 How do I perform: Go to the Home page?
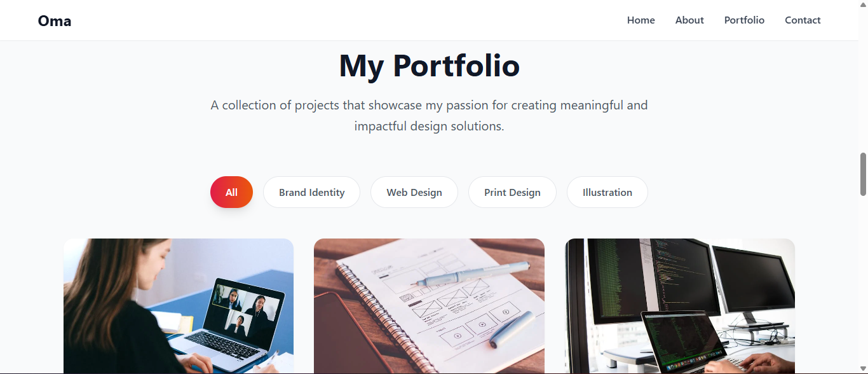(641, 20)
